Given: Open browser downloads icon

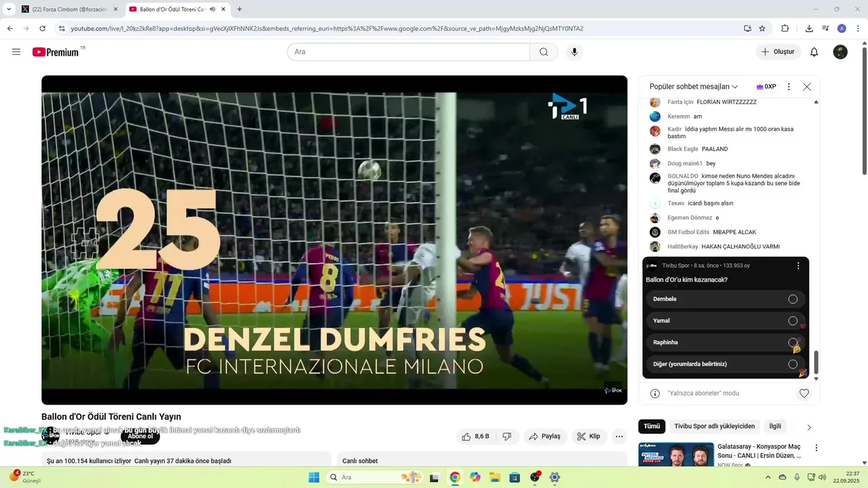Looking at the screenshot, I should [x=809, y=28].
